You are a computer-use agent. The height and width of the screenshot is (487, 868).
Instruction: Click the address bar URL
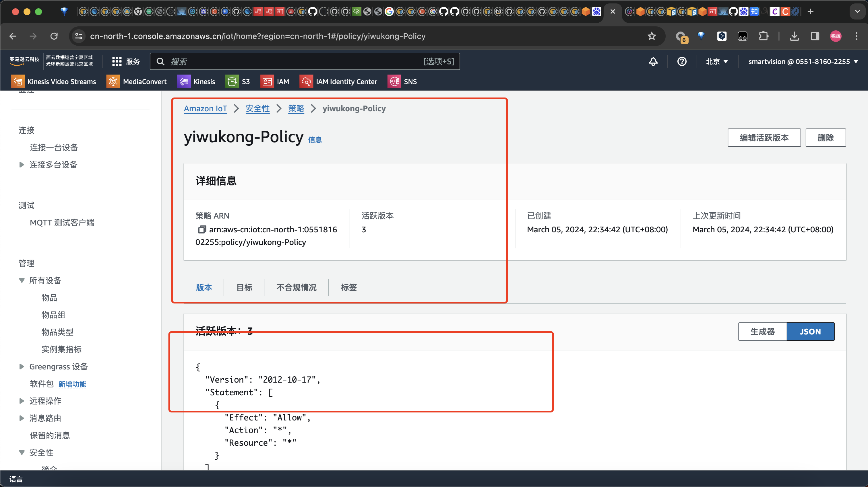pos(258,36)
